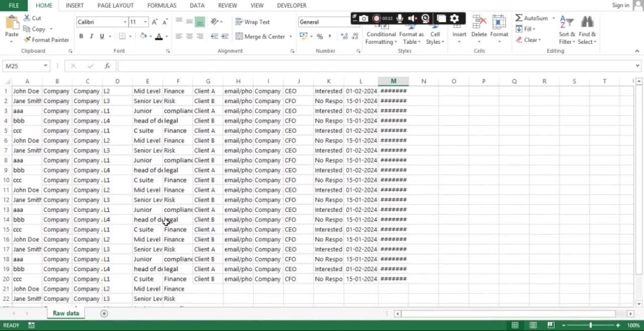Open the Merge & Center dropdown arrow

[x=290, y=37]
